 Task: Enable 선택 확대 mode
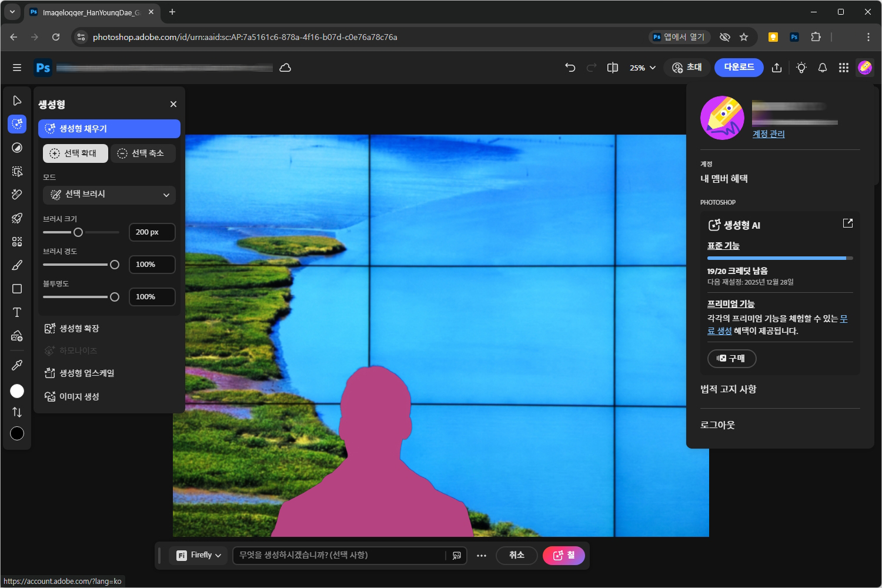pyautogui.click(x=75, y=153)
